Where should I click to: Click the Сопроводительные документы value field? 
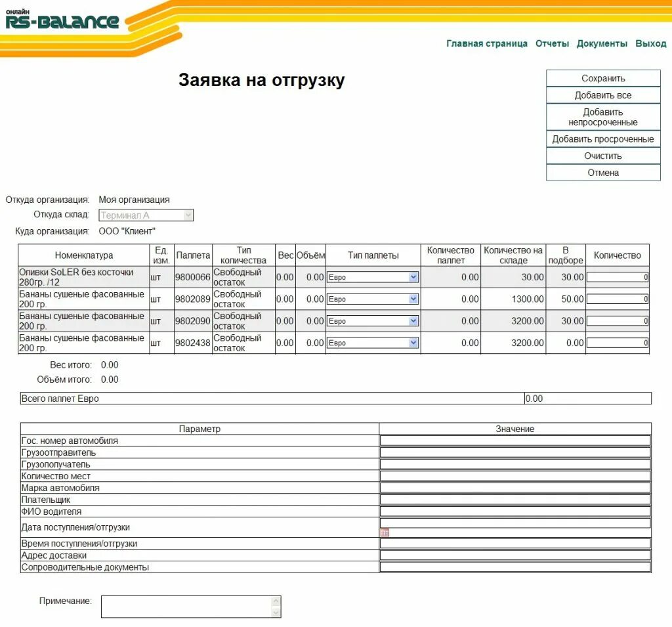[x=515, y=567]
